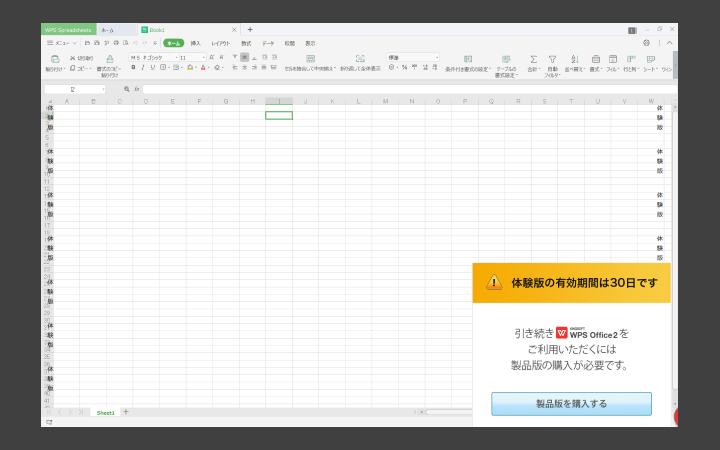Viewport: 720px width, 450px height.
Task: Expand the name box dropdown
Action: [x=103, y=89]
